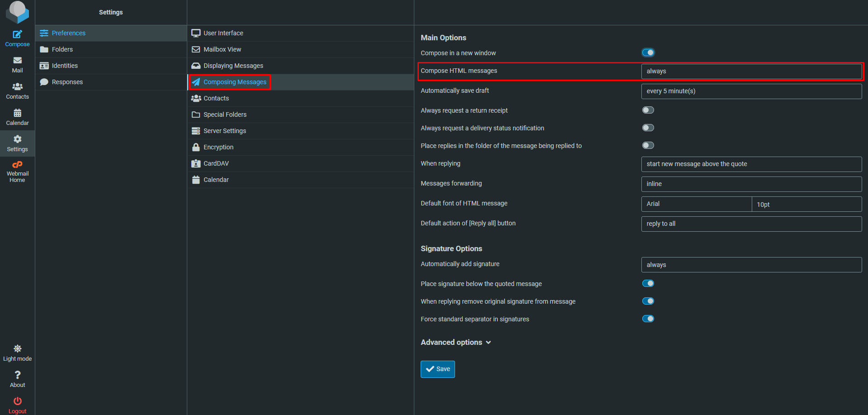Click the Compose pencil icon
This screenshot has width=868, height=415.
(x=17, y=34)
